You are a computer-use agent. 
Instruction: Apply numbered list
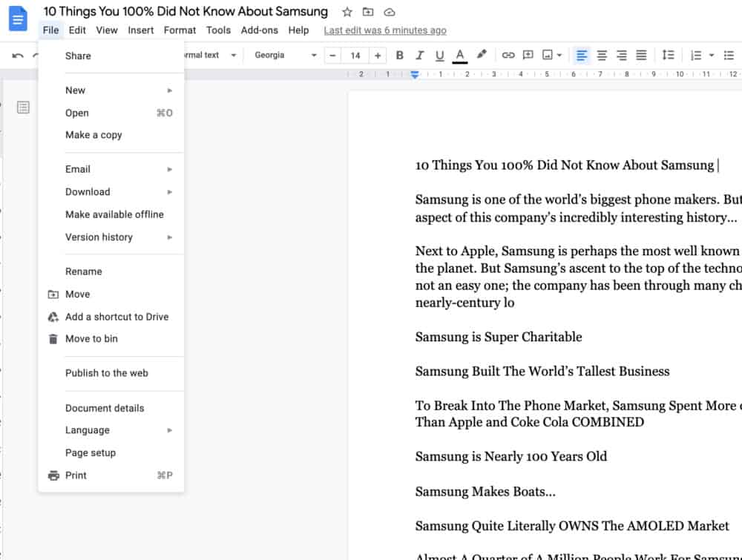click(696, 56)
